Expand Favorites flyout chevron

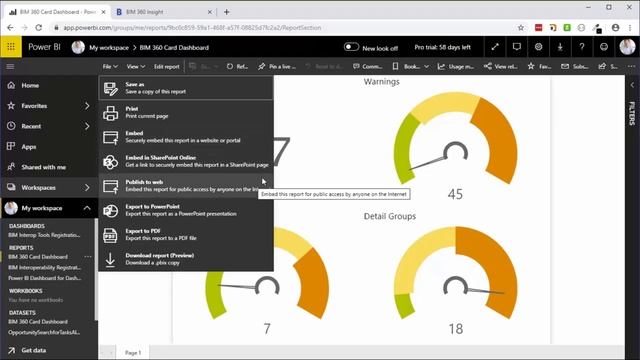(x=87, y=106)
